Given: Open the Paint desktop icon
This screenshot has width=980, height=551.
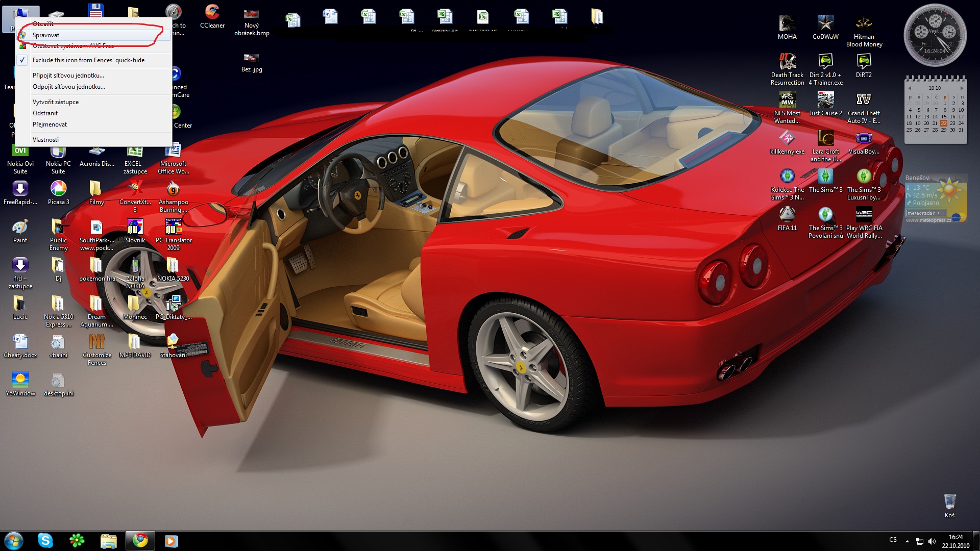Looking at the screenshot, I should point(20,228).
